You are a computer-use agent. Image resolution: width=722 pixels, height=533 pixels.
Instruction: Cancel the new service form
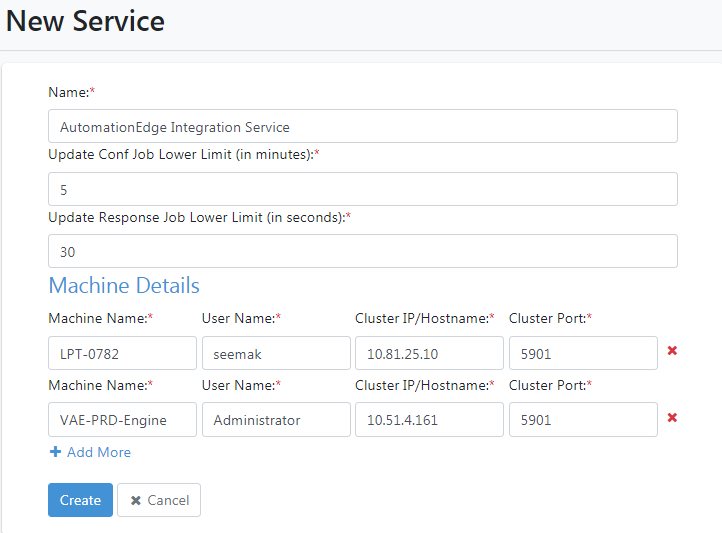tap(159, 500)
